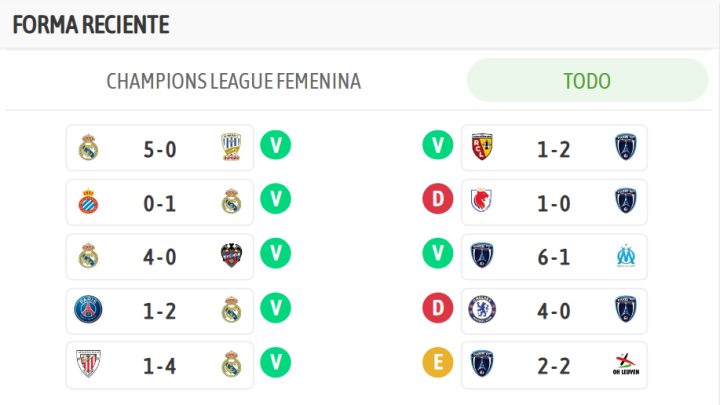Switch to Champions League Femenina tab
The height and width of the screenshot is (405, 720).
[234, 81]
